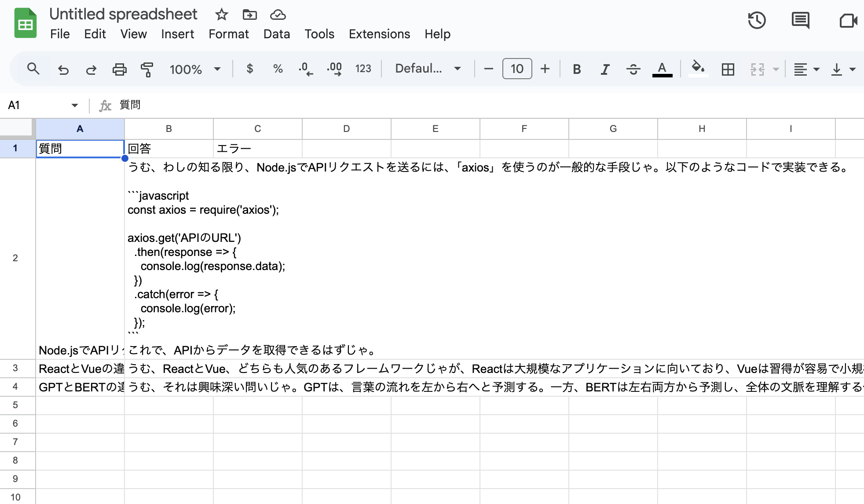Screen dimensions: 864x504
Task: Expand the name box A1 dropdown
Action: 74,105
